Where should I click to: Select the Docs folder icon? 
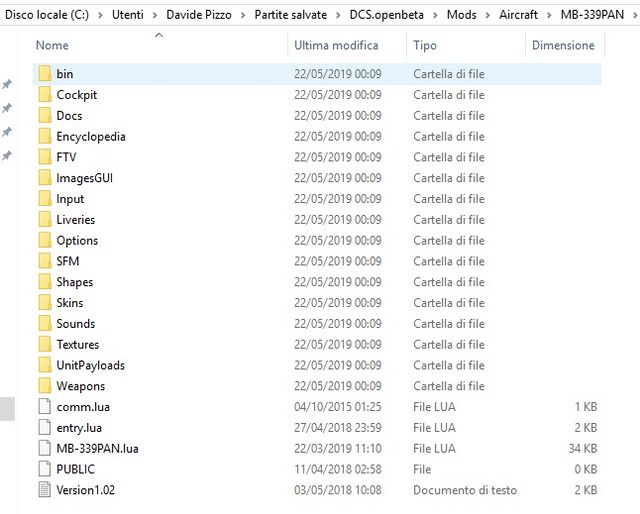click(45, 116)
